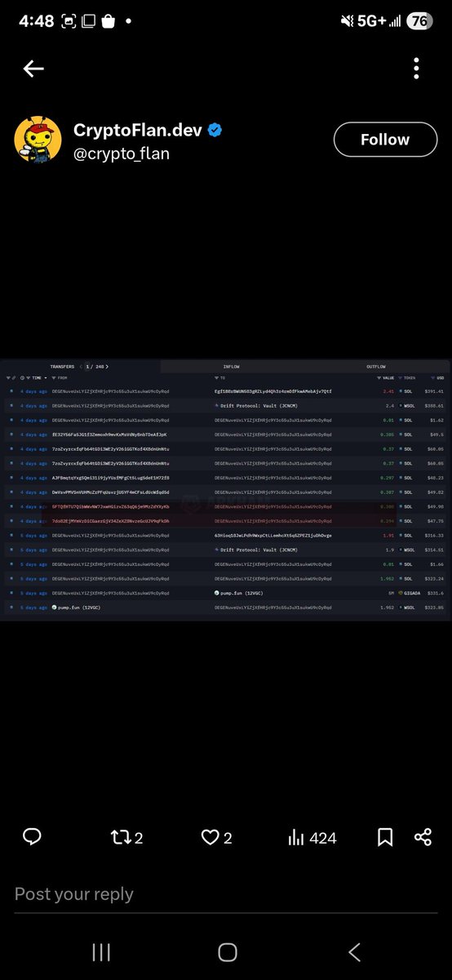Open Android recent apps button
This screenshot has height=980, width=452.
[101, 951]
